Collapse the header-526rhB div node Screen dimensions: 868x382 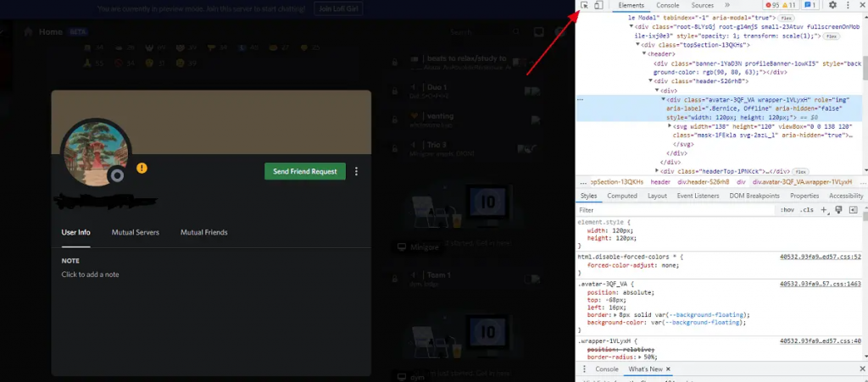tap(651, 81)
